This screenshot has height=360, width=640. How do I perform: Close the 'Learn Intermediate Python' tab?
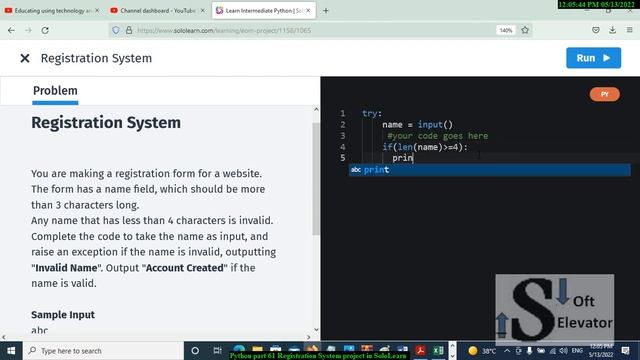(x=308, y=11)
